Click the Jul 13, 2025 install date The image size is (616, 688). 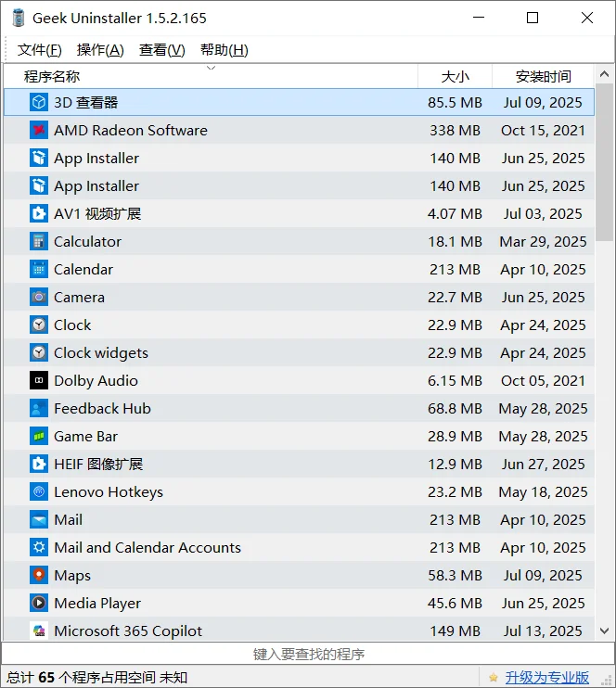[543, 631]
